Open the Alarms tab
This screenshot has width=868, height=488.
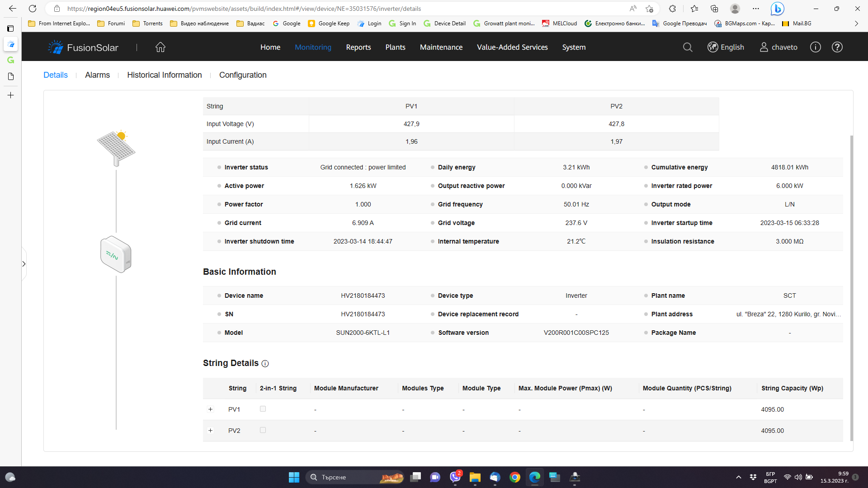click(x=97, y=75)
